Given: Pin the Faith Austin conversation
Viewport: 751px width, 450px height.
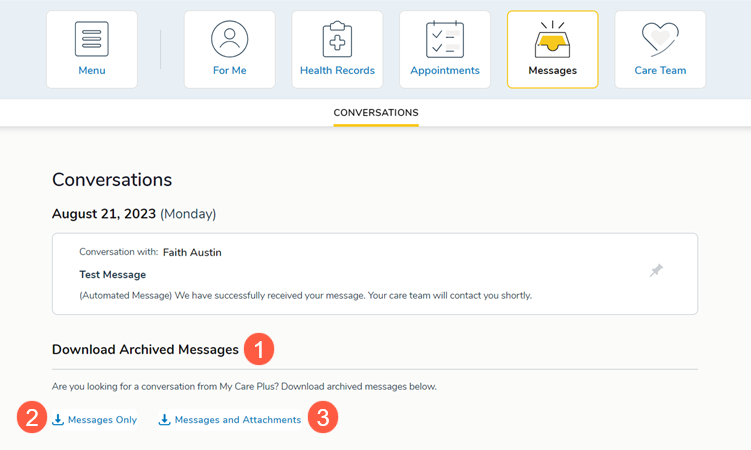Looking at the screenshot, I should [656, 271].
